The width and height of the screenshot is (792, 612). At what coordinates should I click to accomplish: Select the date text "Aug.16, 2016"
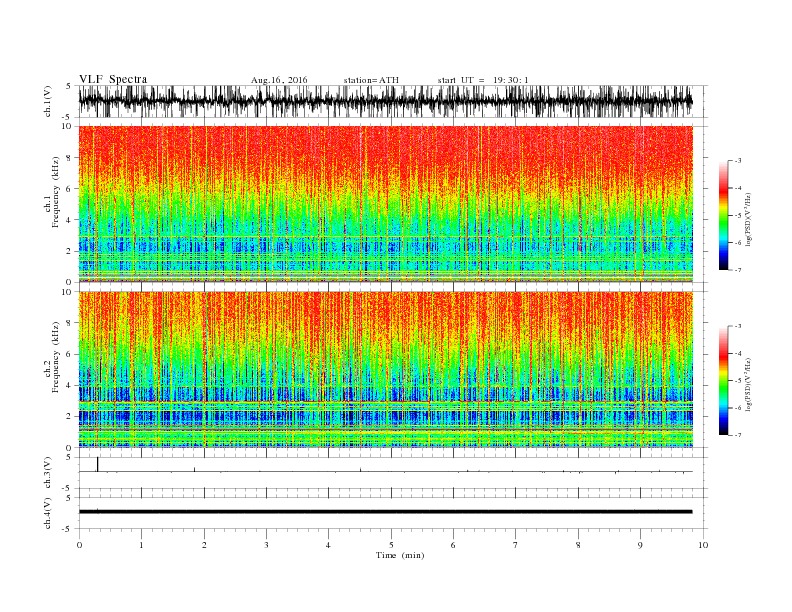(x=279, y=80)
